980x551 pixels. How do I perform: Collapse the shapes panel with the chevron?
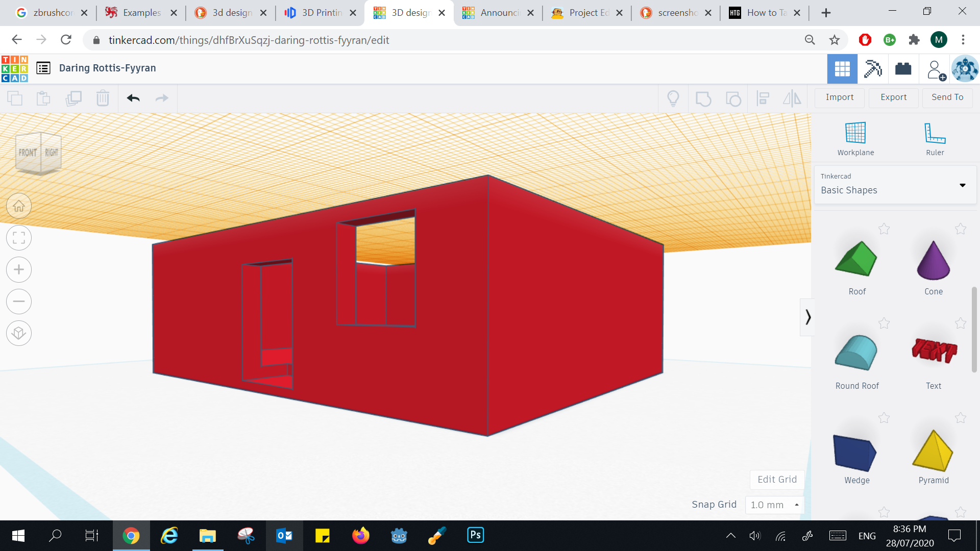coord(808,317)
